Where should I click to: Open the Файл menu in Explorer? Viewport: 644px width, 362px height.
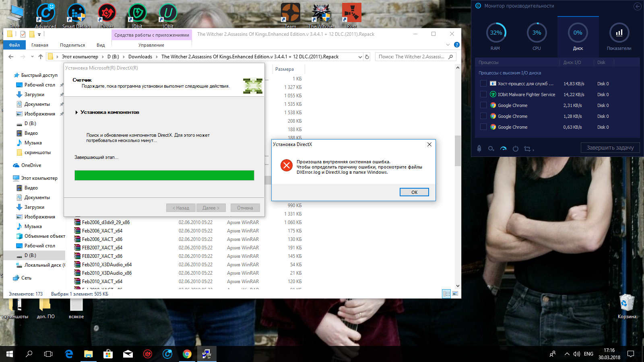(x=14, y=45)
